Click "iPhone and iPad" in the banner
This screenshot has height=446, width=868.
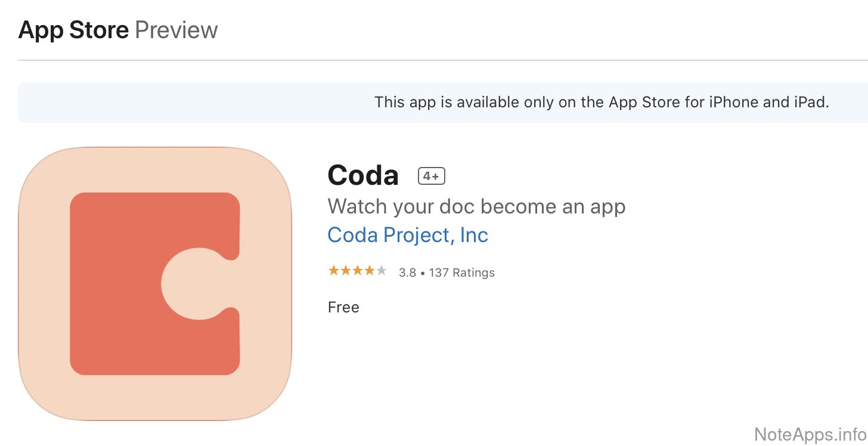coord(769,102)
